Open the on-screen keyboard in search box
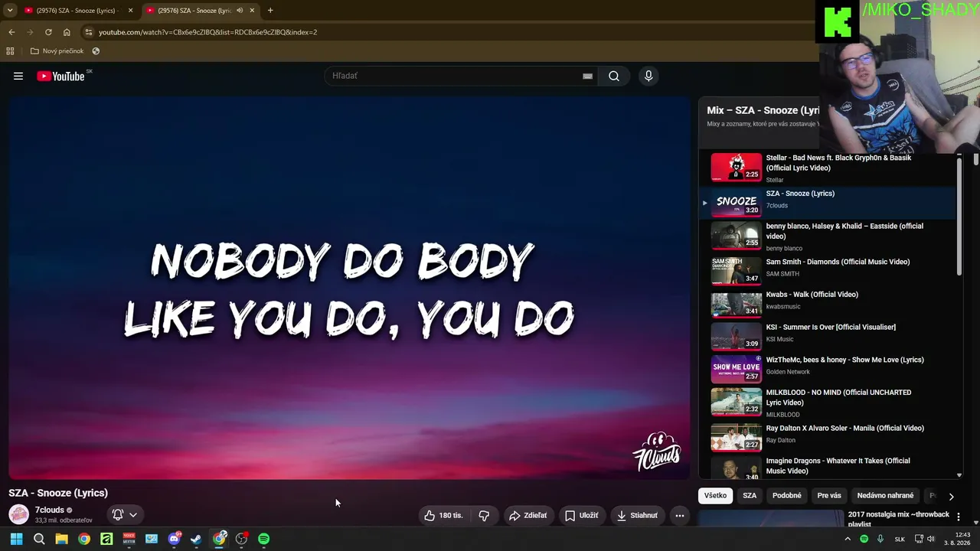Screen dimensions: 980x551 coord(587,76)
